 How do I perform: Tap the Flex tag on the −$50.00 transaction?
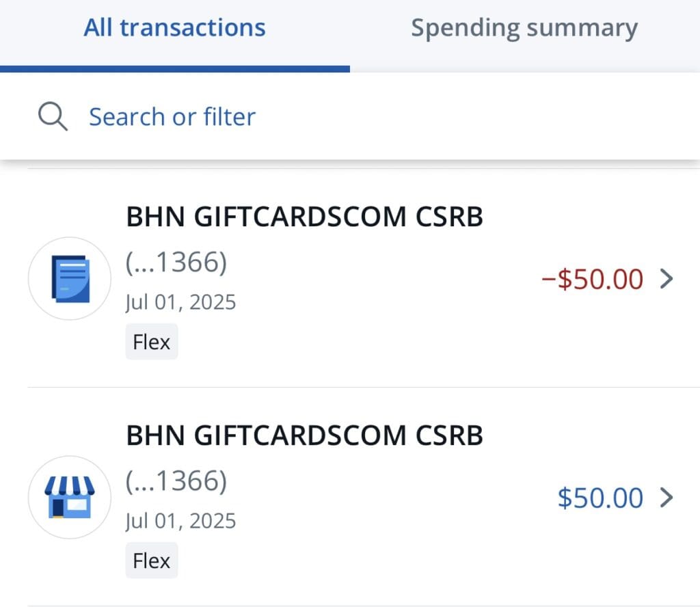coord(151,341)
